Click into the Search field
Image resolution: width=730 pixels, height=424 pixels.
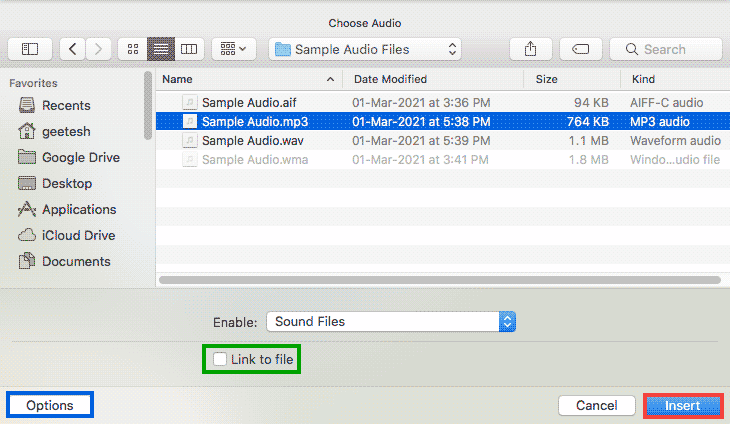coord(666,49)
